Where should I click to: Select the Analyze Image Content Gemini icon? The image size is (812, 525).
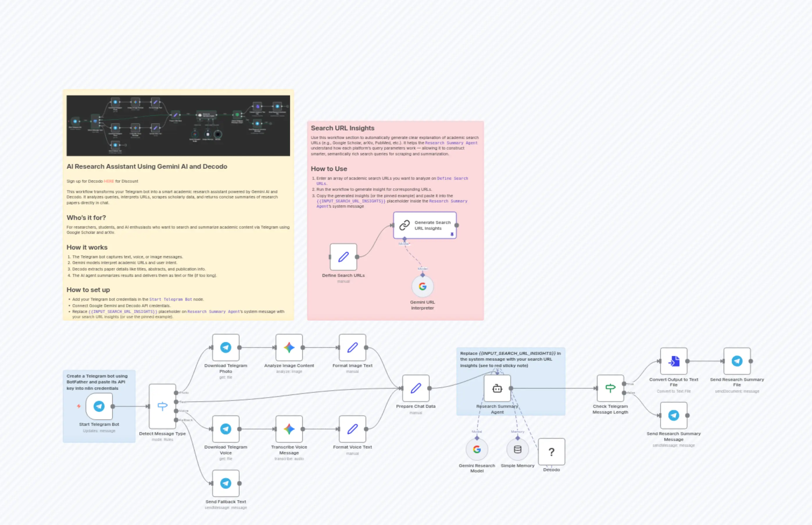[x=289, y=347]
